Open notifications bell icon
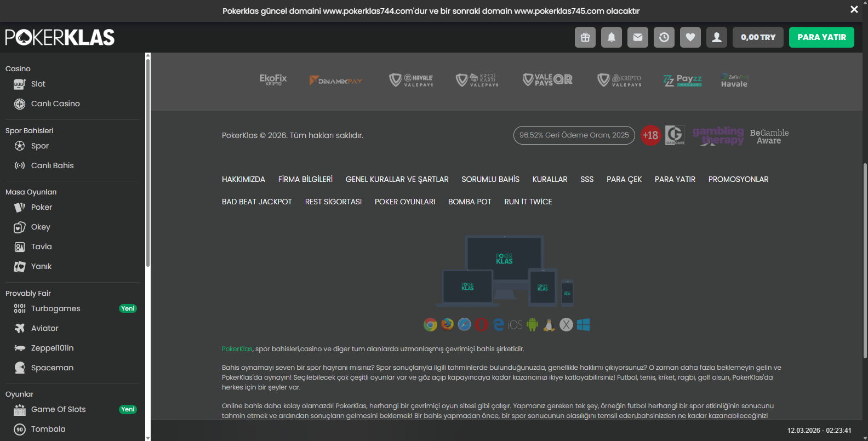 611,37
